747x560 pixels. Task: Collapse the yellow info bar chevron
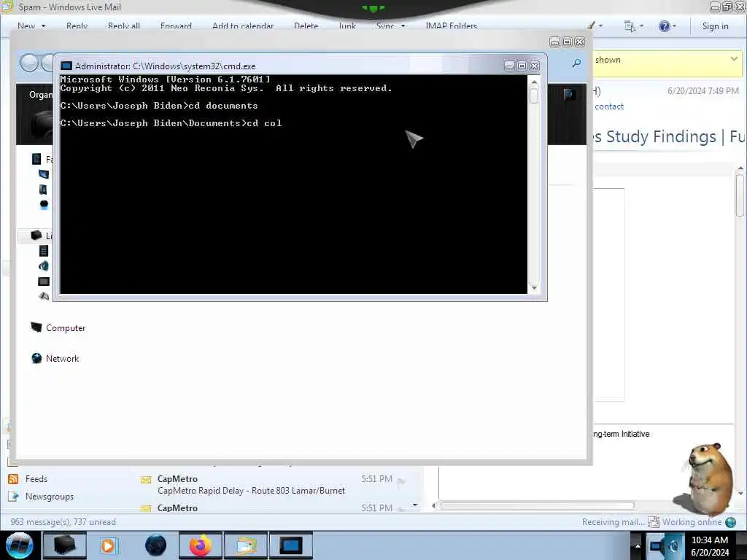[734, 59]
